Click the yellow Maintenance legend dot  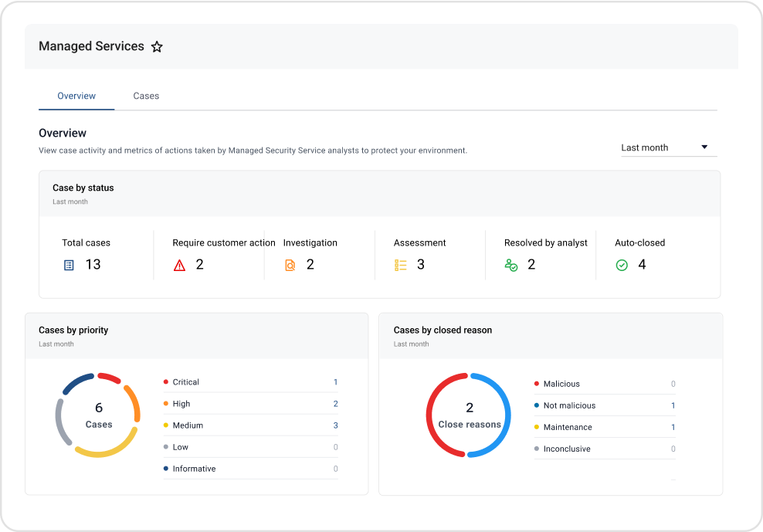[x=537, y=427]
